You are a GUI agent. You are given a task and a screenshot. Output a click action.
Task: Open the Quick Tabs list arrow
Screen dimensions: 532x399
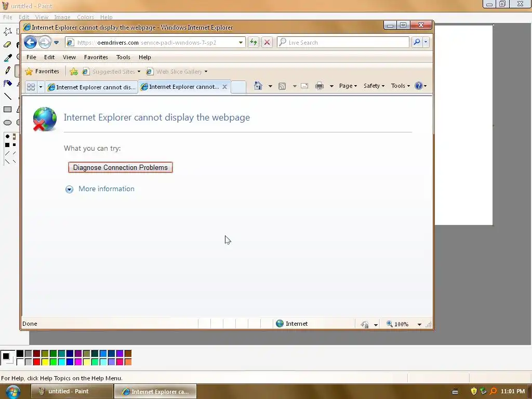click(x=41, y=87)
